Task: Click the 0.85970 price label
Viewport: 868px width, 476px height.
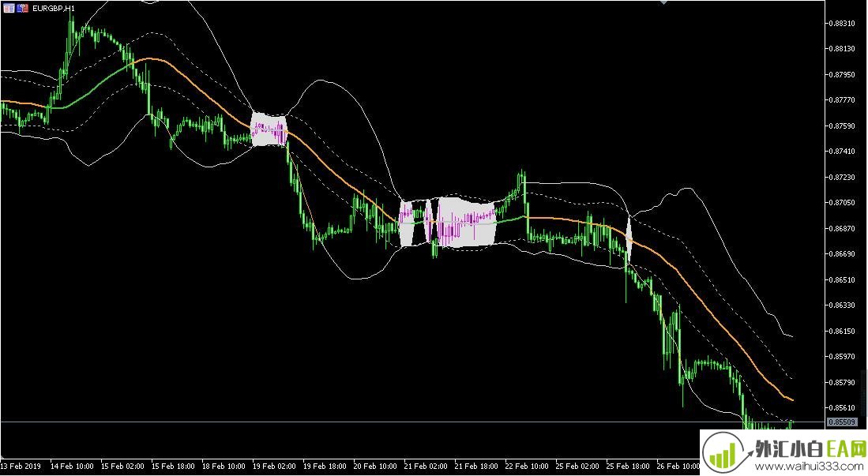Action: [x=842, y=357]
